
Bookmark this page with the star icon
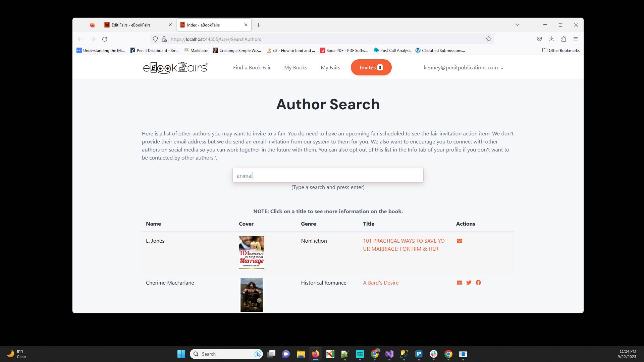point(488,39)
